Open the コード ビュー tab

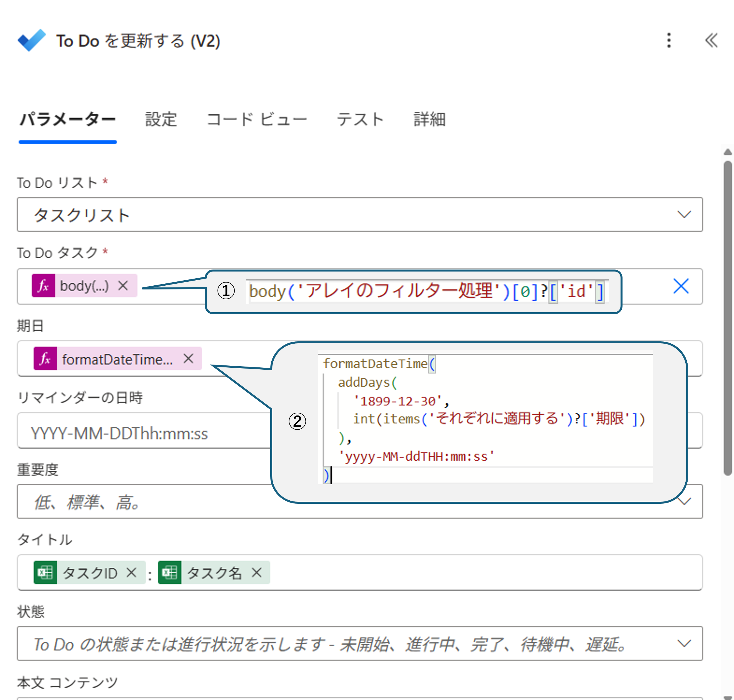pyautogui.click(x=257, y=120)
